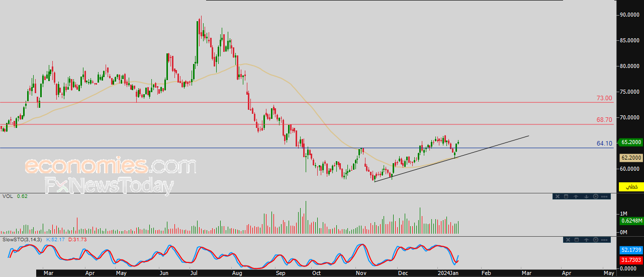Open more options of SlowSTO panel
644x277 pixels.
[604, 240]
